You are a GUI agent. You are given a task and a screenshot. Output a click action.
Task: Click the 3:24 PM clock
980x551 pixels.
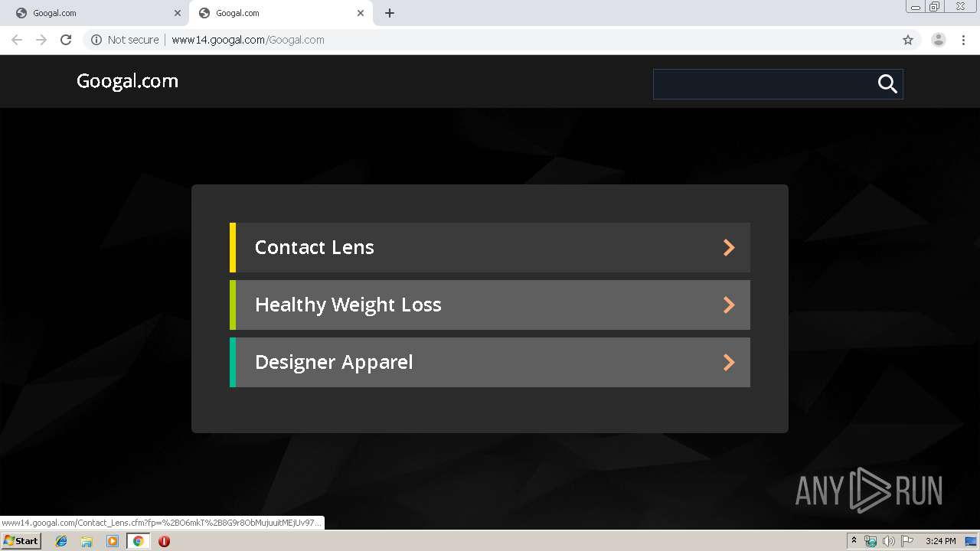tap(940, 541)
